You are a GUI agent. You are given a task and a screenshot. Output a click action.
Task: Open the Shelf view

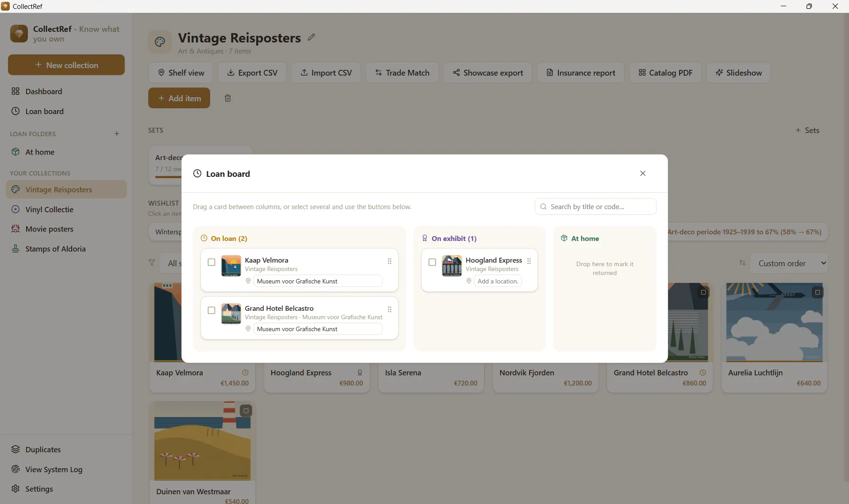tap(181, 73)
